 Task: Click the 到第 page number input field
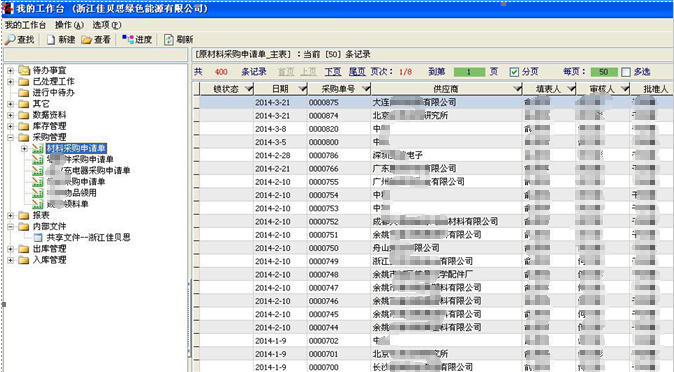click(x=469, y=72)
